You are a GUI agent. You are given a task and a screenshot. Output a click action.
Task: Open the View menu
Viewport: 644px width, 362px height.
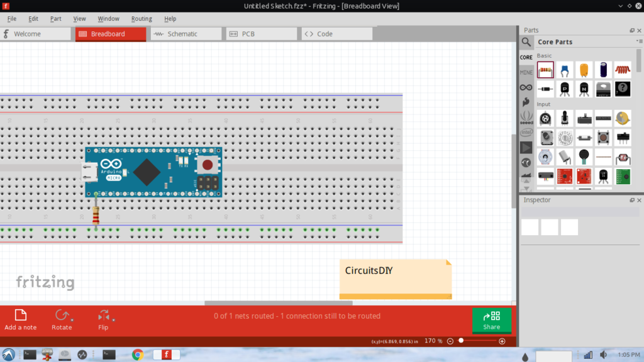tap(79, 18)
